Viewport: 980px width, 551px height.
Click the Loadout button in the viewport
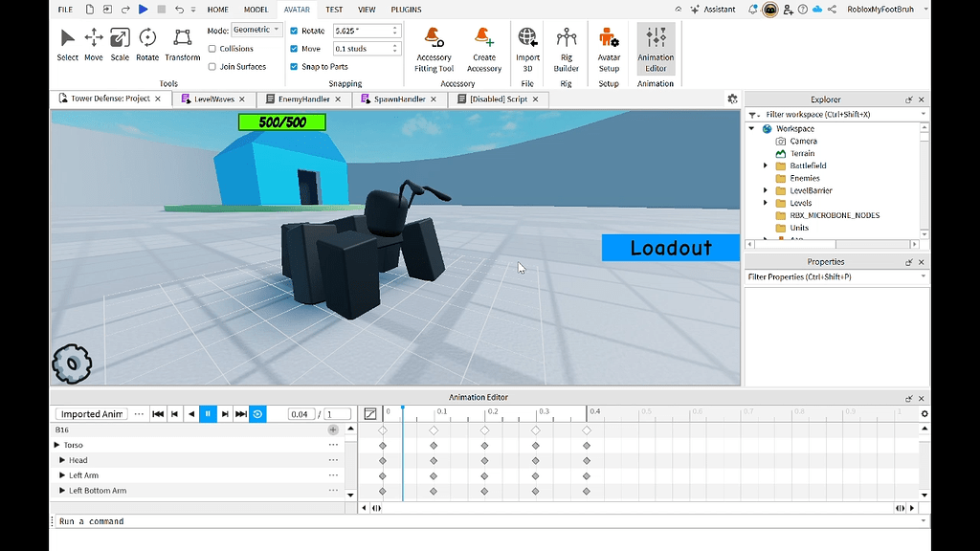670,247
